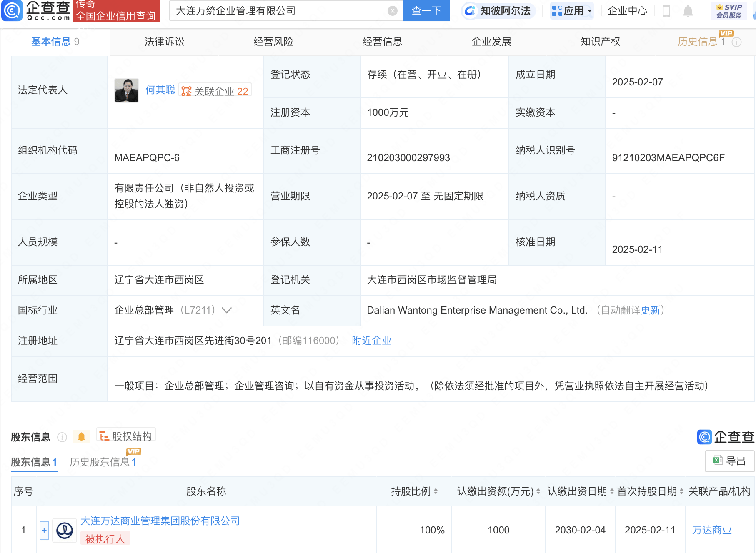Switch to 知识产权 tab

[x=601, y=42]
